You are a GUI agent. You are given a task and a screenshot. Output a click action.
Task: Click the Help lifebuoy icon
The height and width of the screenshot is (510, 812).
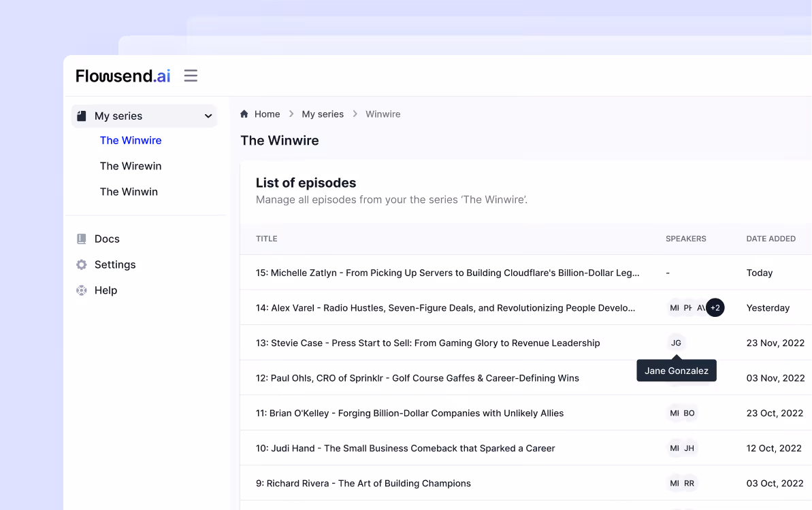click(81, 290)
